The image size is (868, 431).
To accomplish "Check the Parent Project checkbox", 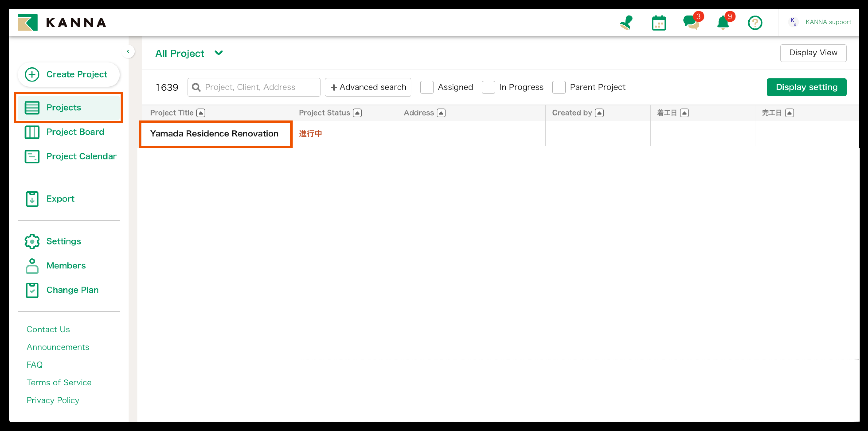I will pos(559,87).
